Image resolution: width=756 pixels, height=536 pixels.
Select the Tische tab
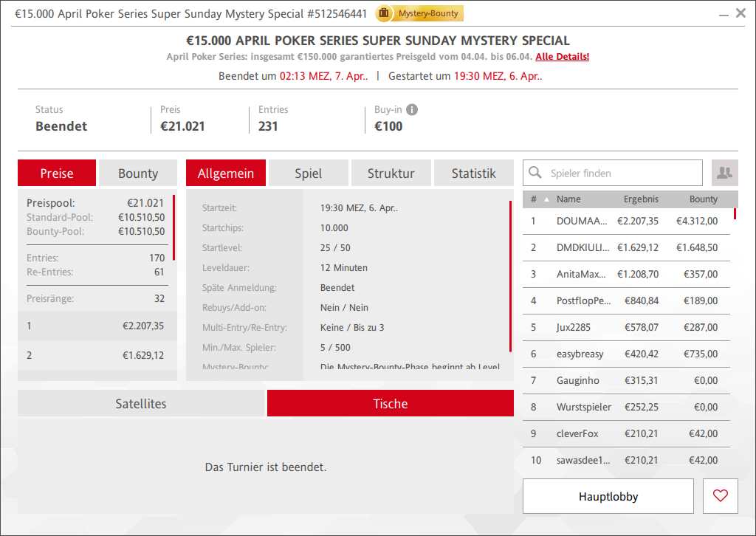pos(391,403)
